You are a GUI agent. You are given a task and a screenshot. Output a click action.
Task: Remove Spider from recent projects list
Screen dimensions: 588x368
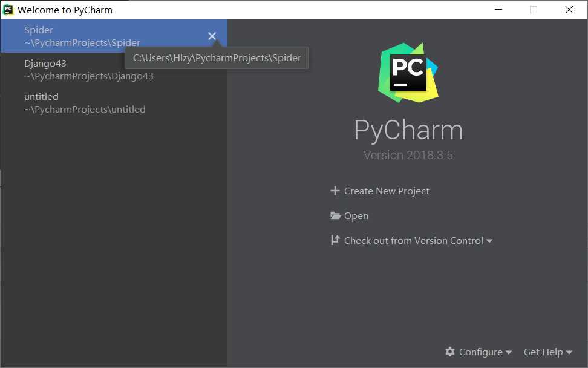click(x=212, y=36)
